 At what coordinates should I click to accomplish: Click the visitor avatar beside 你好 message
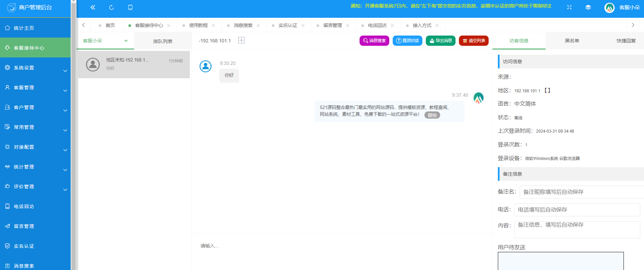coord(206,66)
